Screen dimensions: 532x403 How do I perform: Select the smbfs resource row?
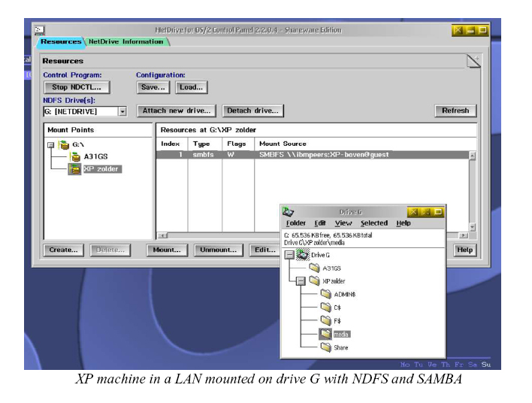pos(313,155)
